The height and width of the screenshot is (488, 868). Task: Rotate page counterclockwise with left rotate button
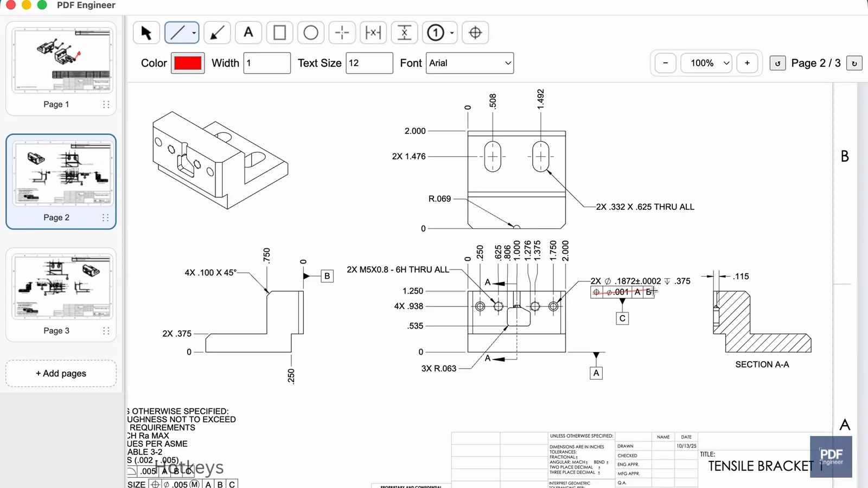(x=777, y=63)
